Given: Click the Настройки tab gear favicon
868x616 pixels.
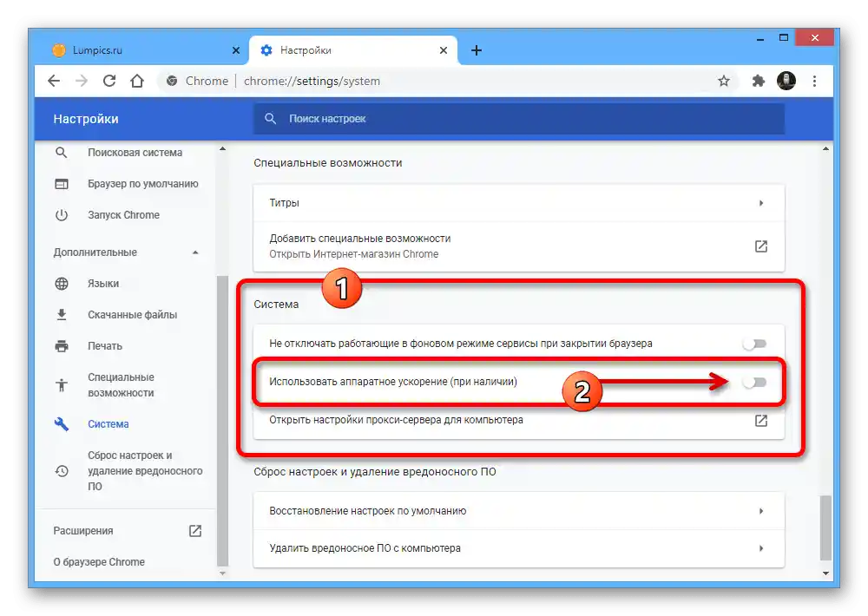Looking at the screenshot, I should pyautogui.click(x=266, y=50).
